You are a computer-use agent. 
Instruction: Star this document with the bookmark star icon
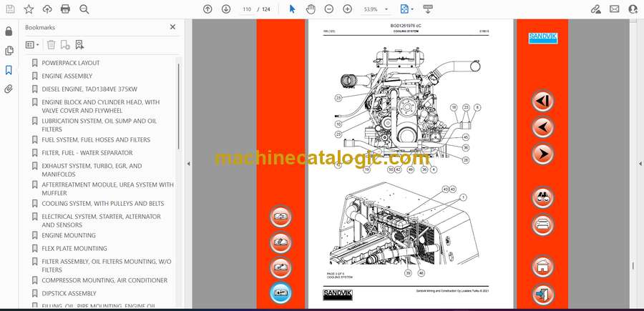click(29, 9)
